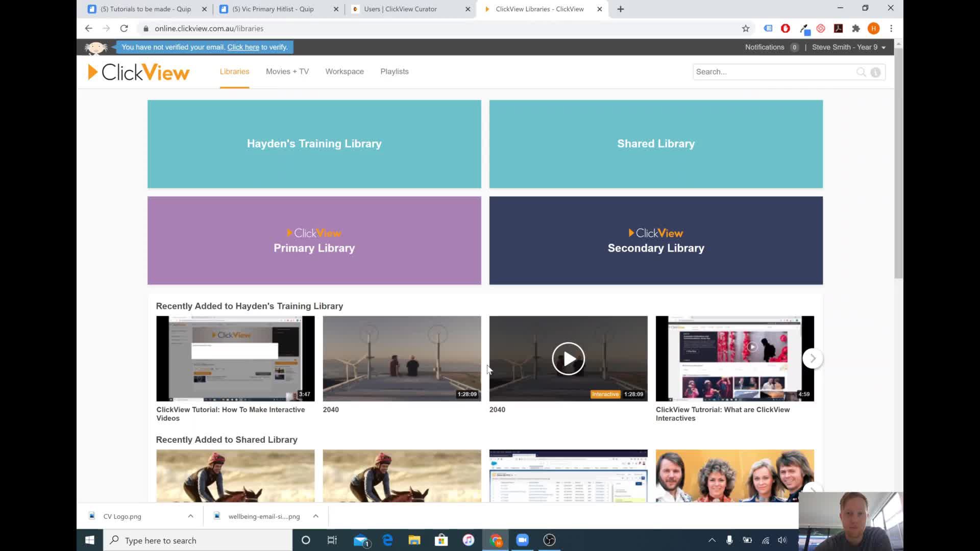Expand options for CV Logo.png download
The image size is (980, 551).
point(190,516)
